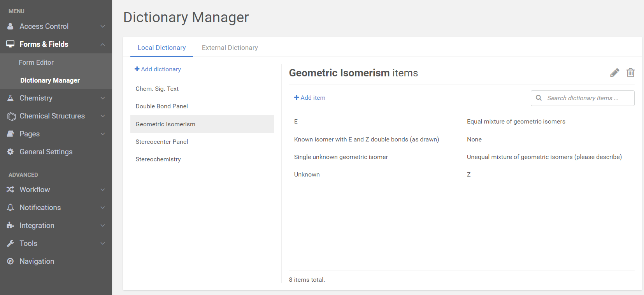
Task: Click the Add item link
Action: point(310,97)
